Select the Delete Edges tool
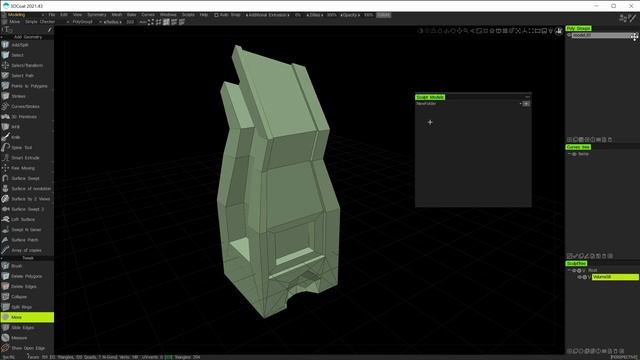640x360 pixels. tap(27, 287)
